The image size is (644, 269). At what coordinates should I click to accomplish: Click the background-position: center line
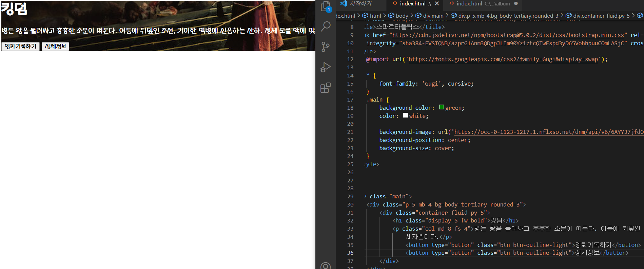point(425,140)
